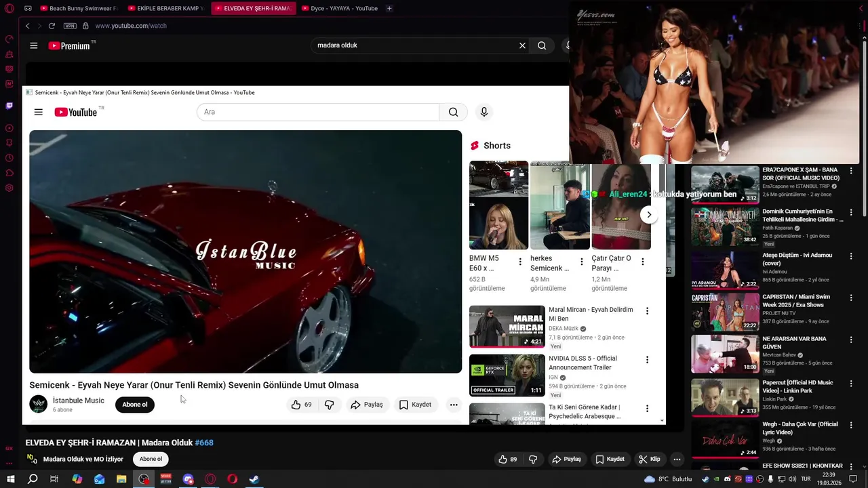Screen dimensions: 868x488
Task: Focus the 'Ara' search field
Action: 318,112
